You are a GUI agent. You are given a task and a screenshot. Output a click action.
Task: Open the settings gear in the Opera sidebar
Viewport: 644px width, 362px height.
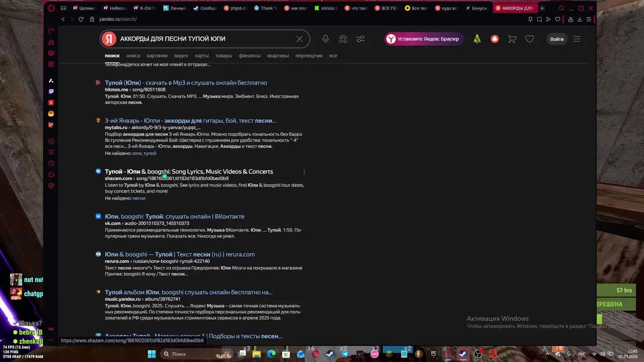click(51, 186)
